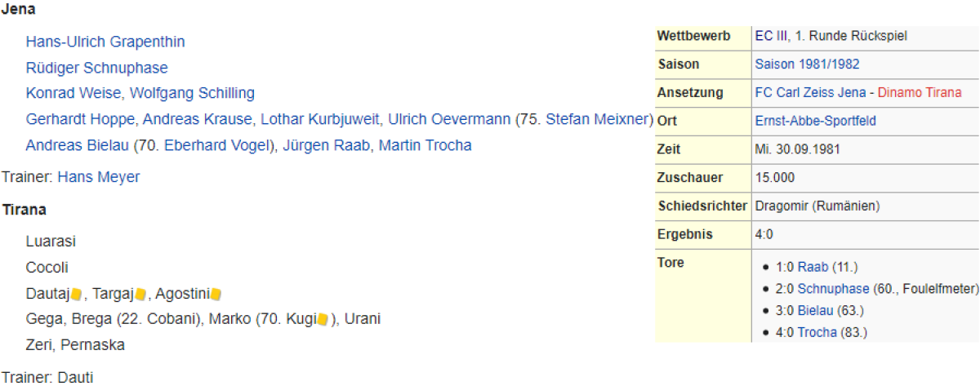Viewport: 980px width, 386px height.
Task: Open Rüdiger Schnuphase's player page
Action: pos(96,68)
